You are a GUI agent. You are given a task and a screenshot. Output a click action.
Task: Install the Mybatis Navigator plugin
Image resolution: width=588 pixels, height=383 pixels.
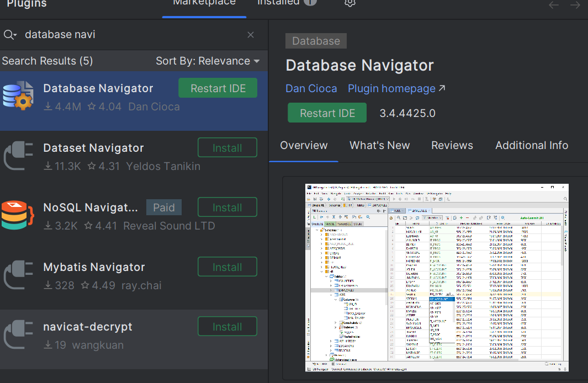227,267
